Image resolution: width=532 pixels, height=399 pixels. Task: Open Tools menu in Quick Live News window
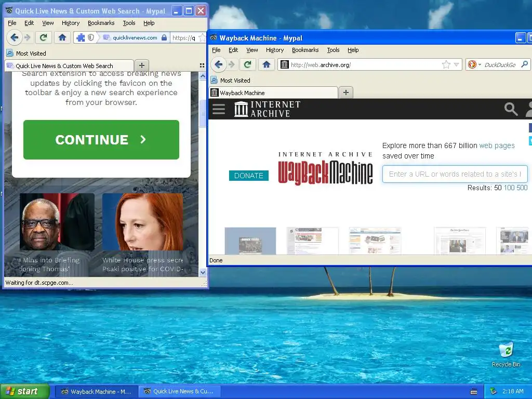(129, 23)
